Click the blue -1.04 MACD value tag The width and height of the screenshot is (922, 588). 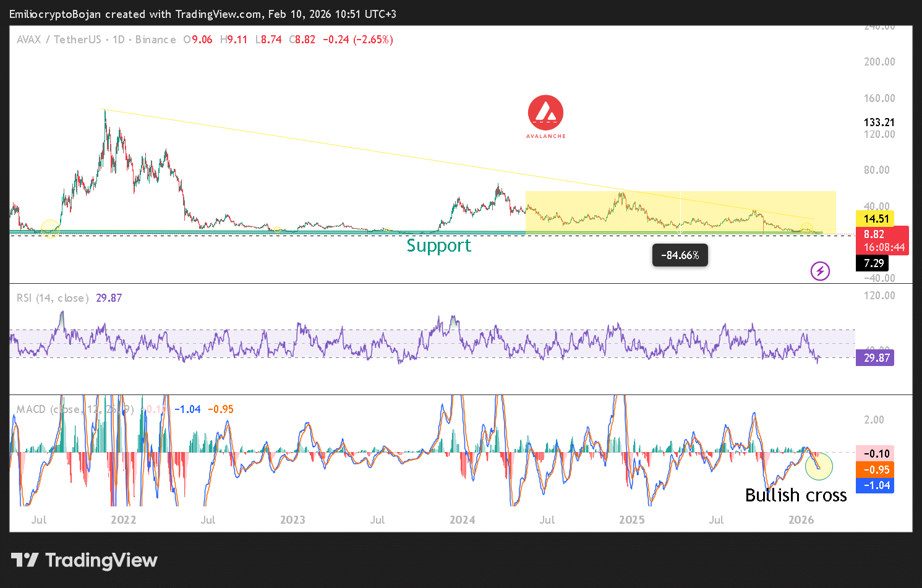coord(874,485)
